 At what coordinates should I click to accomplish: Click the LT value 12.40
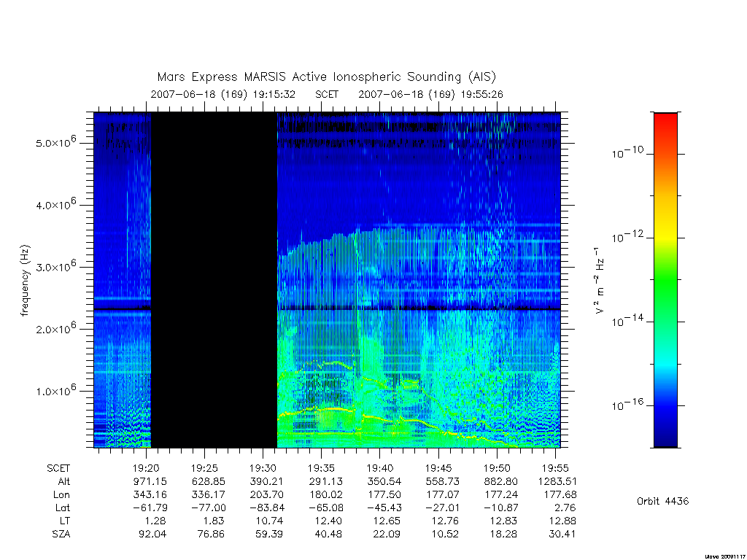[x=328, y=521]
